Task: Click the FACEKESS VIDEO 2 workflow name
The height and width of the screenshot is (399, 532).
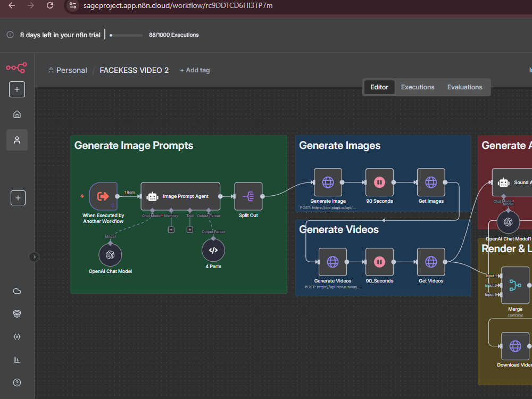Action: [134, 70]
